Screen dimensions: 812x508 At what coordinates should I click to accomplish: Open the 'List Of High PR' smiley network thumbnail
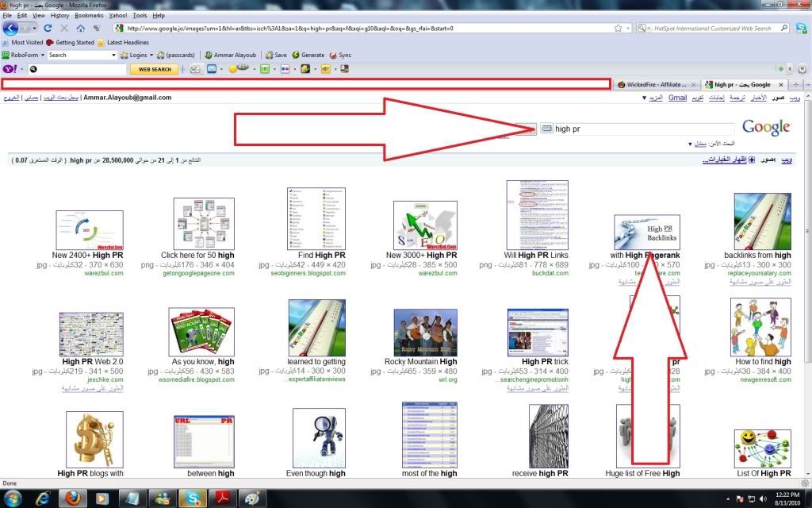(762, 448)
